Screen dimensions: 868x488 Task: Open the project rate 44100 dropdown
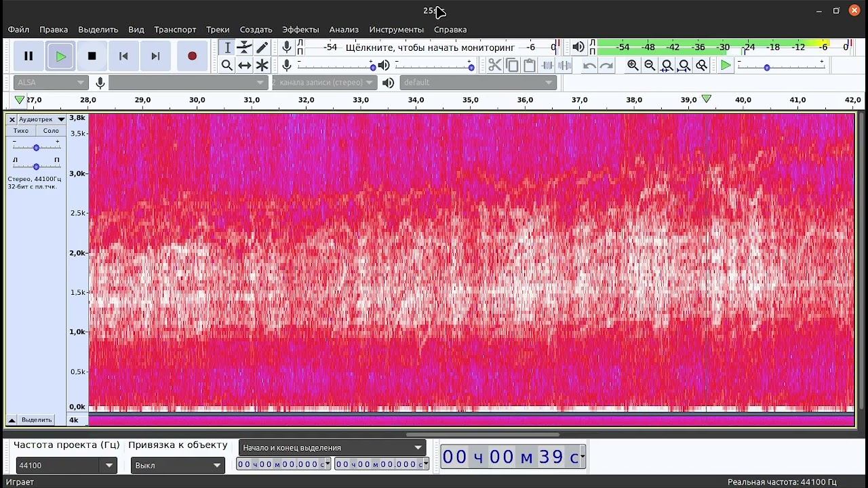click(108, 466)
